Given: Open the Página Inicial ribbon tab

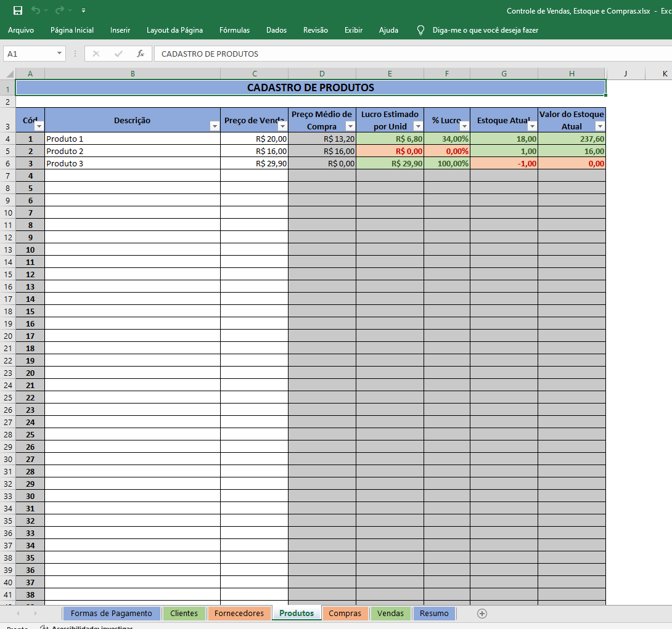Looking at the screenshot, I should pyautogui.click(x=72, y=30).
